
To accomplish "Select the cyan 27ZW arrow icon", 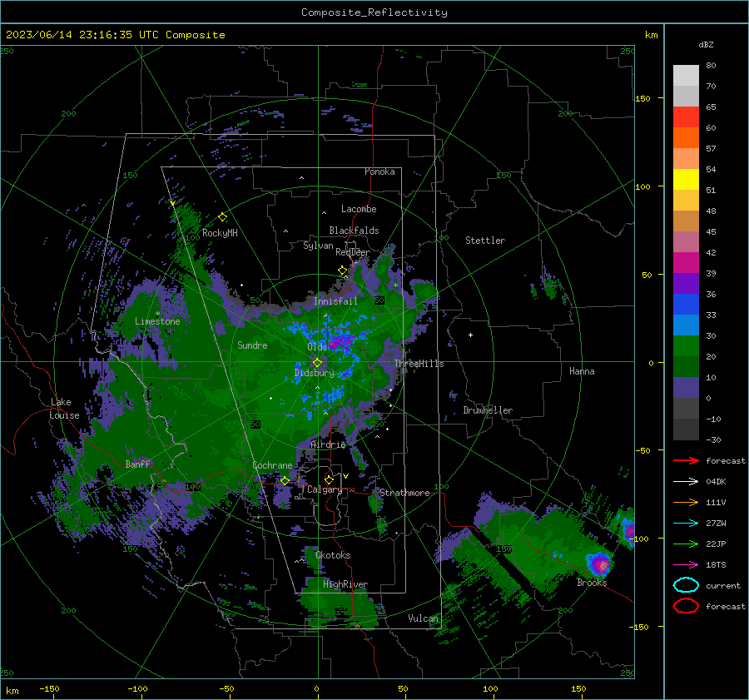I will click(686, 524).
